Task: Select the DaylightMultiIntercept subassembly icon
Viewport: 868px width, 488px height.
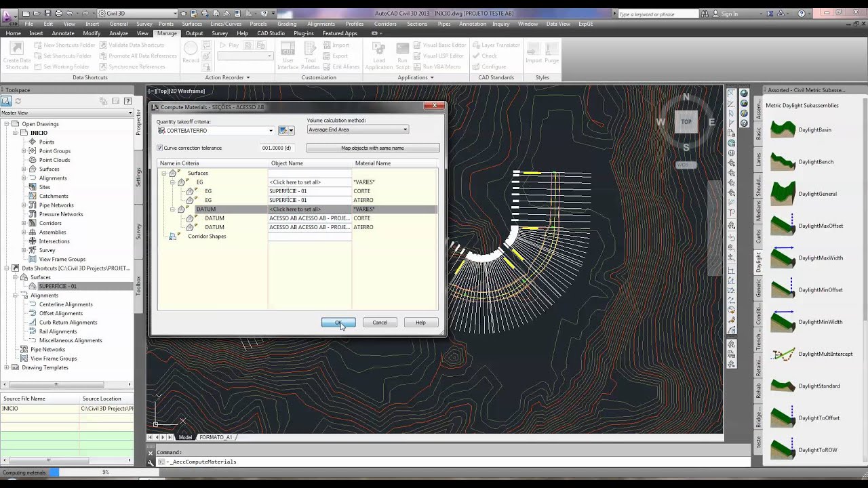Action: pos(783,354)
